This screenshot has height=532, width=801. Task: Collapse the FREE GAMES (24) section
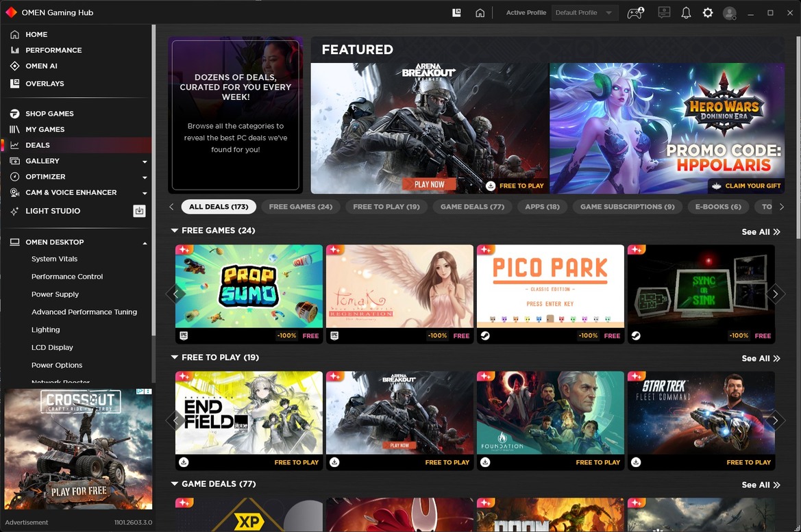175,231
